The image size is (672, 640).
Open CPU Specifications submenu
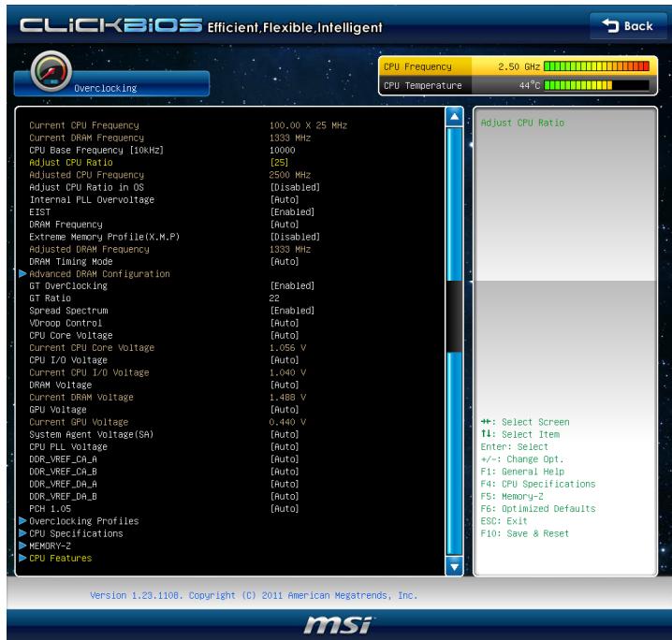pyautogui.click(x=76, y=533)
